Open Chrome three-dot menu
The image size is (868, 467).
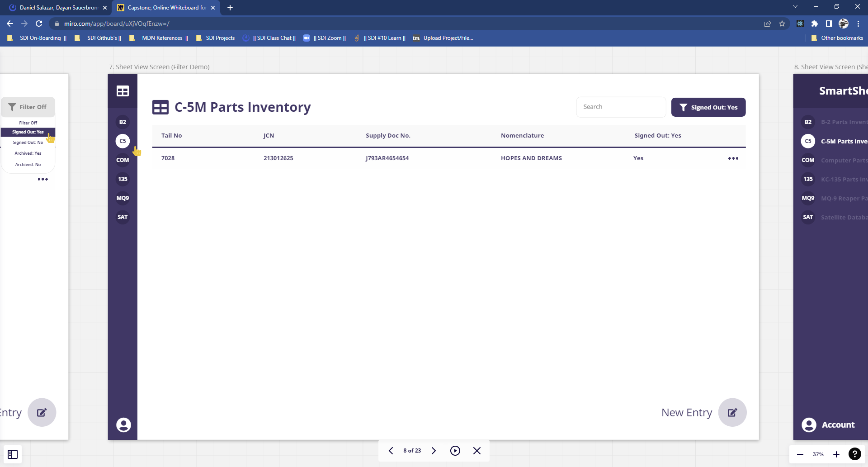[858, 24]
